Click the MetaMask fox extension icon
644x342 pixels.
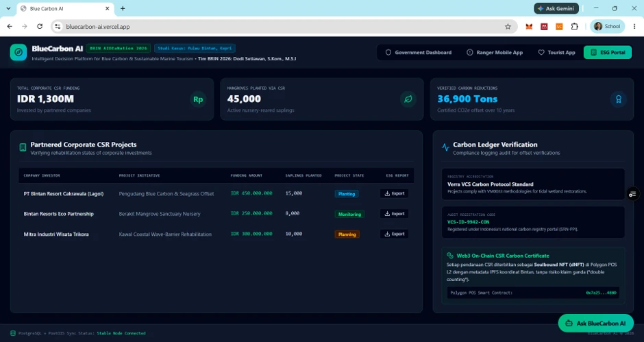529,26
